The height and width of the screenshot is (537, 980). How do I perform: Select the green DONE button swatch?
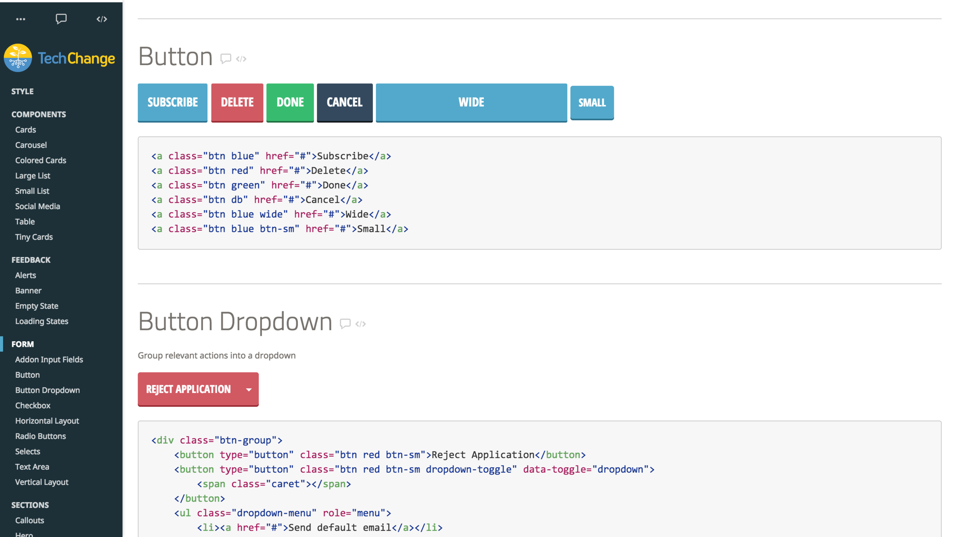[290, 102]
